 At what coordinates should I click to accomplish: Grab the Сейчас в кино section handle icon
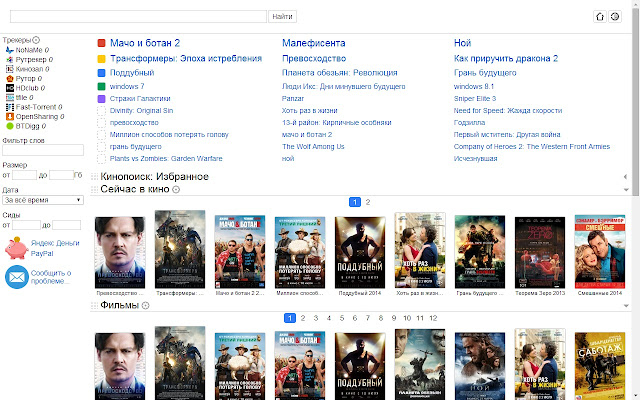pyautogui.click(x=94, y=189)
